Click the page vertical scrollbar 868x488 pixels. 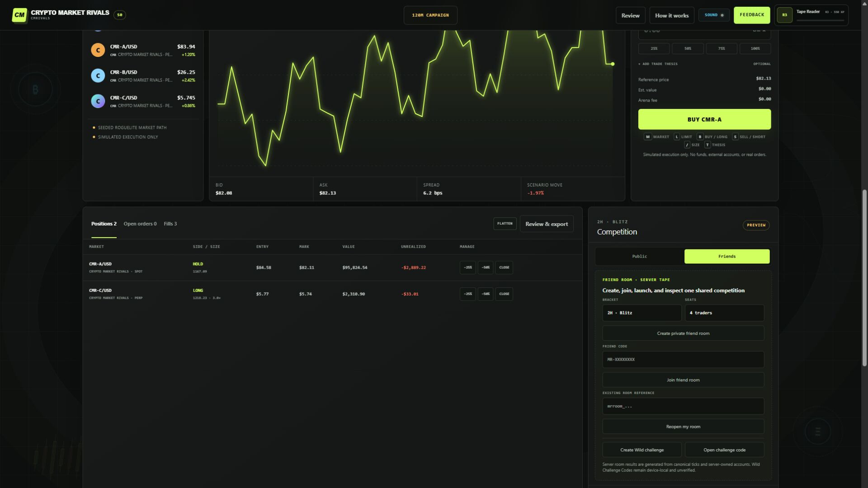pyautogui.click(x=864, y=277)
